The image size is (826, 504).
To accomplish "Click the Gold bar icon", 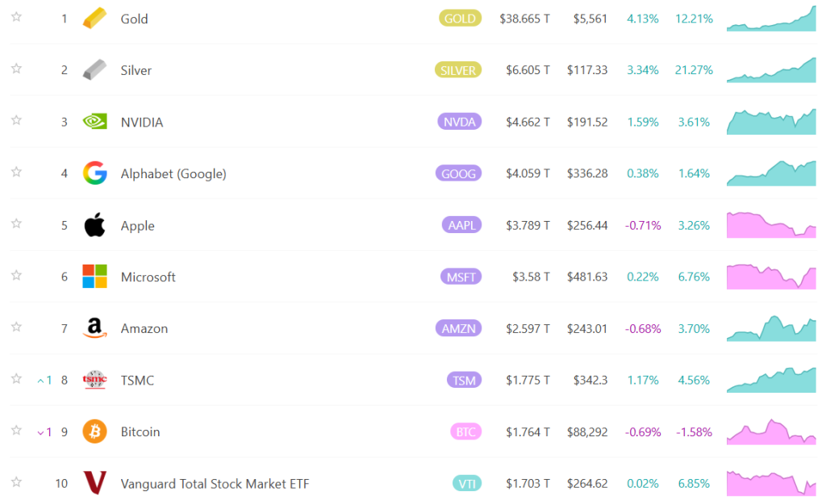I will point(94,19).
